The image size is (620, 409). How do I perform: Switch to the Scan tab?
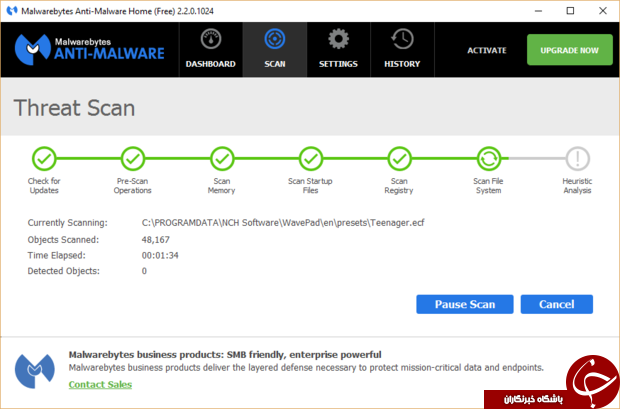tap(275, 49)
